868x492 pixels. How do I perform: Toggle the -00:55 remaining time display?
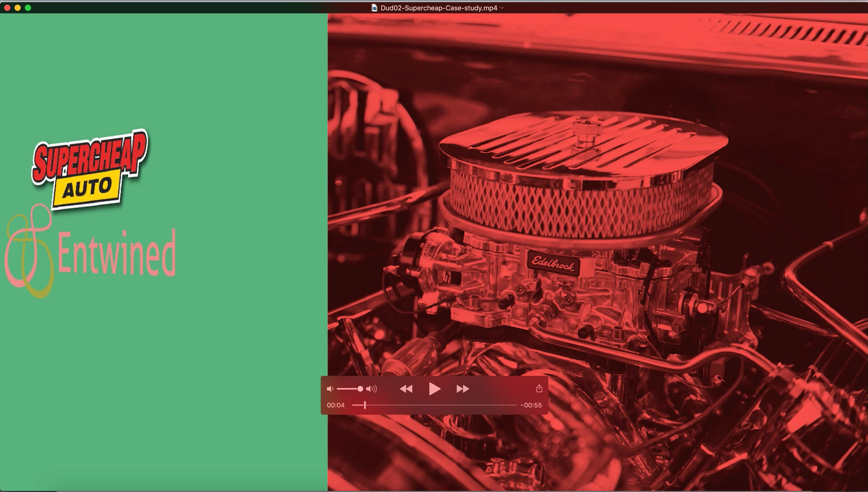click(x=531, y=405)
